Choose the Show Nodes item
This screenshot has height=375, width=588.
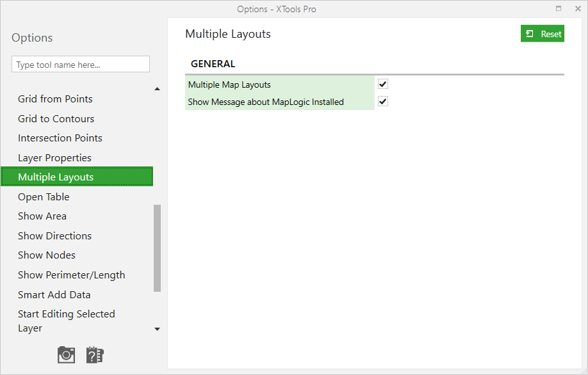(x=47, y=255)
